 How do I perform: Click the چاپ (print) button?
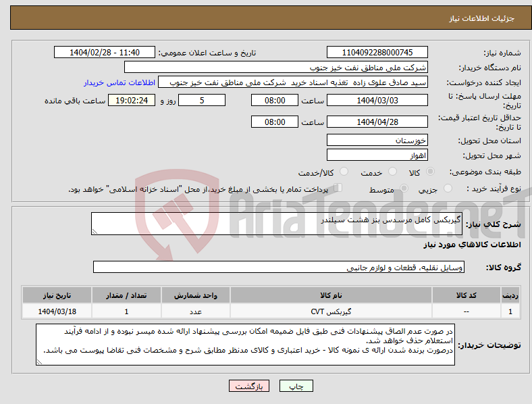tap(296, 386)
